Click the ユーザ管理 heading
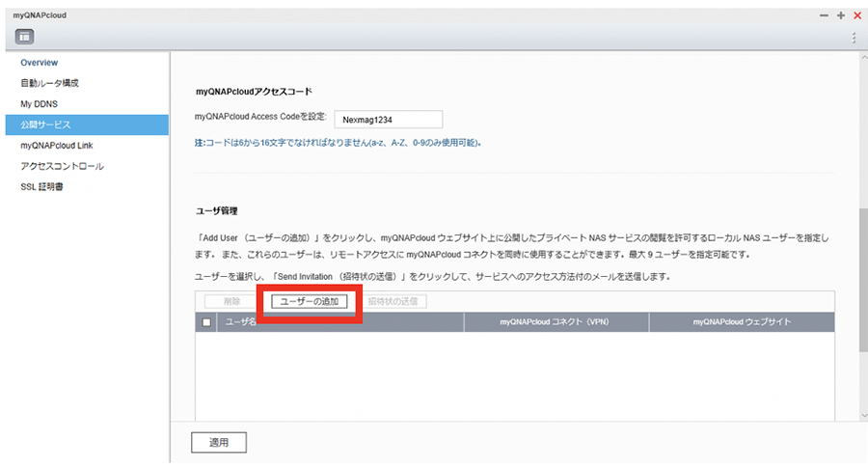 coord(216,211)
